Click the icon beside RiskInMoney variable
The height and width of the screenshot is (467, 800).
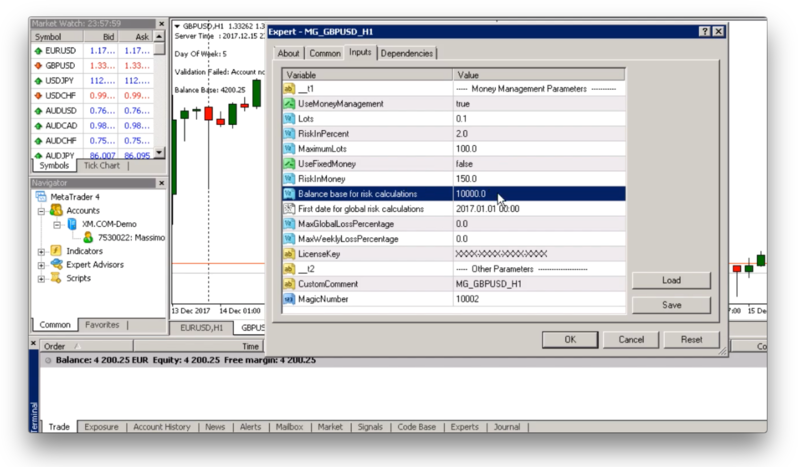pyautogui.click(x=289, y=179)
